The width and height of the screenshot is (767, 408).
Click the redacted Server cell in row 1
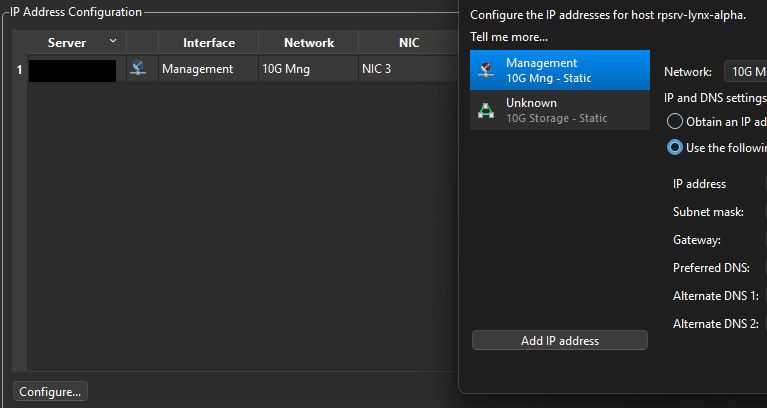click(73, 70)
